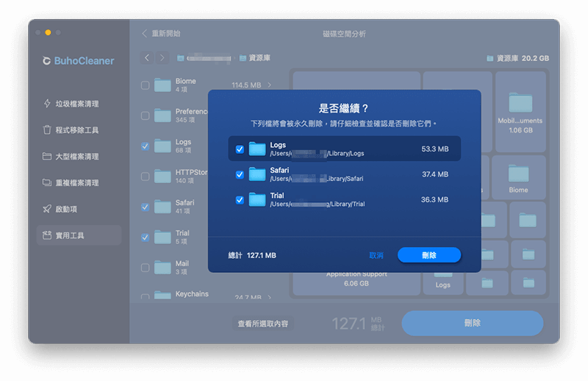Select the Biome treemap tile
588x381 pixels.
(x=519, y=177)
